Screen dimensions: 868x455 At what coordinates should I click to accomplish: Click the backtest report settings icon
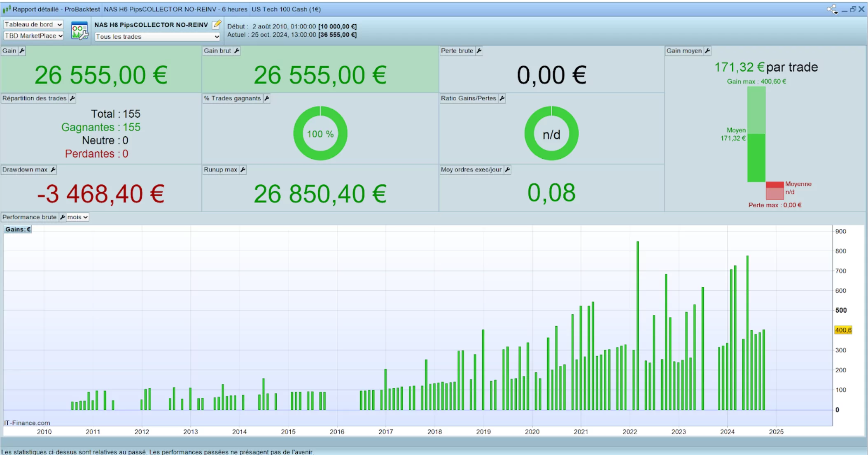point(79,31)
